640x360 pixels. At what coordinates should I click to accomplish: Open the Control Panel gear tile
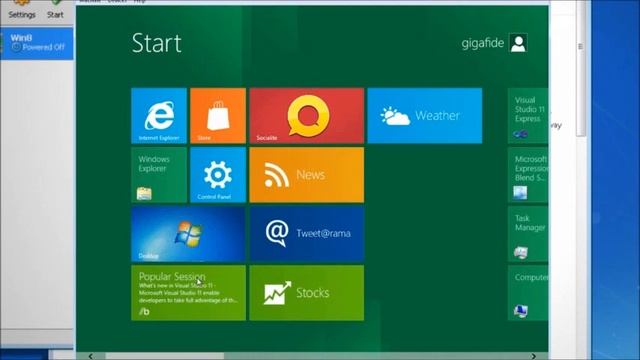(218, 175)
